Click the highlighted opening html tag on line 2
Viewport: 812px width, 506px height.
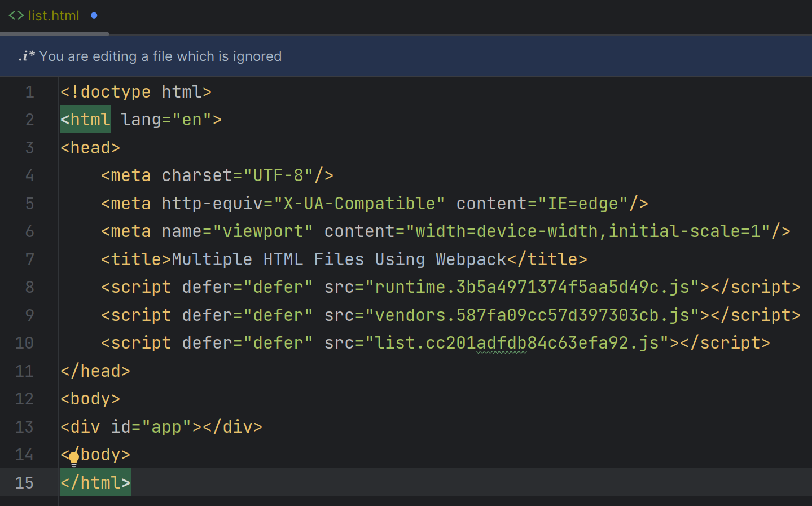click(x=86, y=120)
